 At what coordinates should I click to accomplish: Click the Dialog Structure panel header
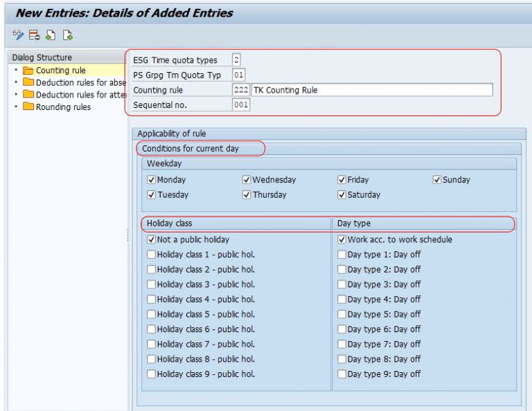[67, 57]
